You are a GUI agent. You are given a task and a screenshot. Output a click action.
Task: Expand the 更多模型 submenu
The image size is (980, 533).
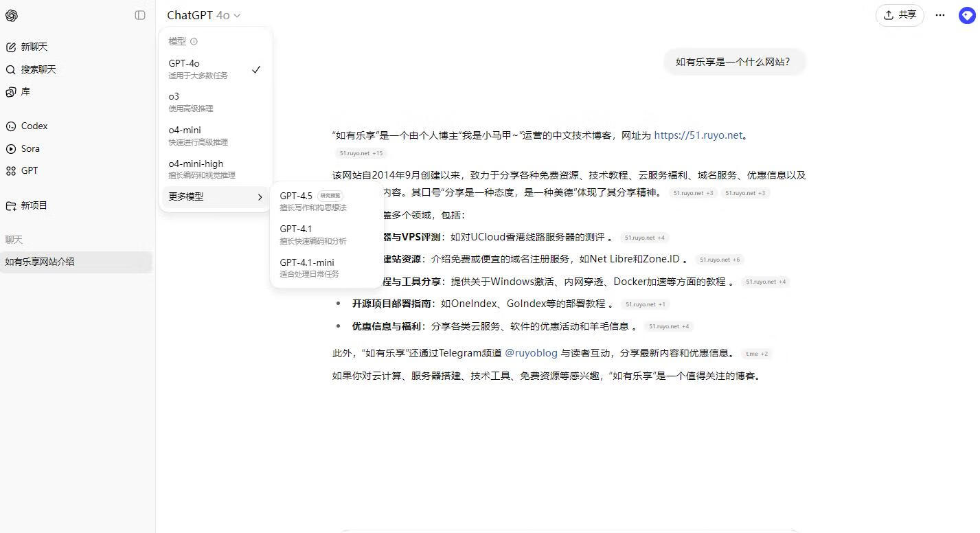[215, 196]
